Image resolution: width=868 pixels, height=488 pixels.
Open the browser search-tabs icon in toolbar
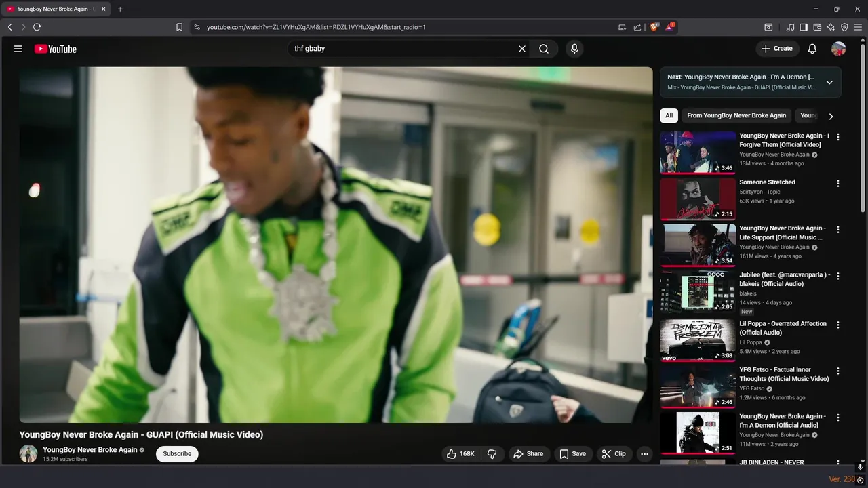click(768, 27)
